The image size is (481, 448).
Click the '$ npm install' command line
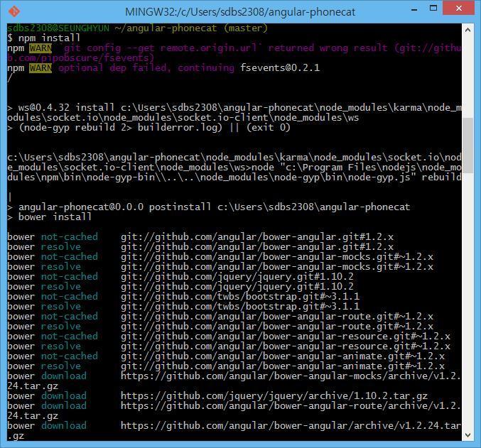coord(43,38)
